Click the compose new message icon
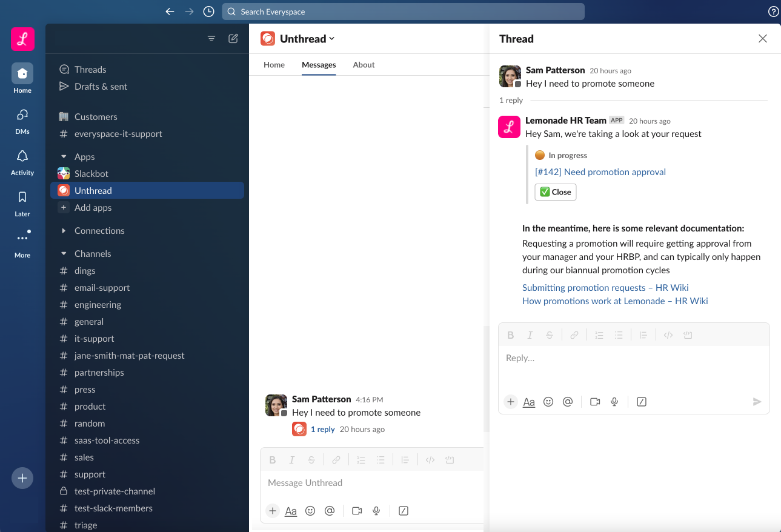The width and height of the screenshot is (781, 532). pos(233,39)
